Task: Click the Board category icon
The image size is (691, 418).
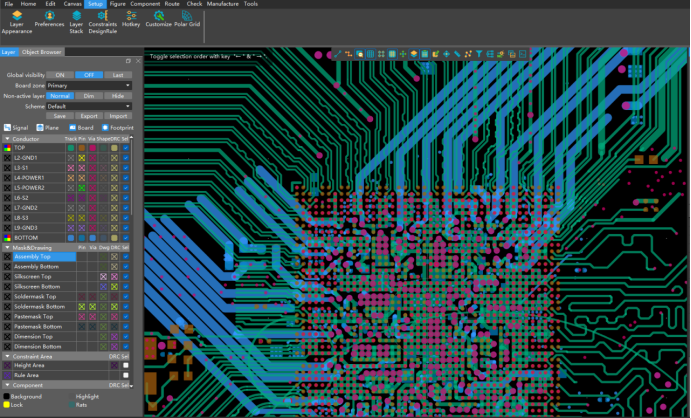Action: [72, 128]
